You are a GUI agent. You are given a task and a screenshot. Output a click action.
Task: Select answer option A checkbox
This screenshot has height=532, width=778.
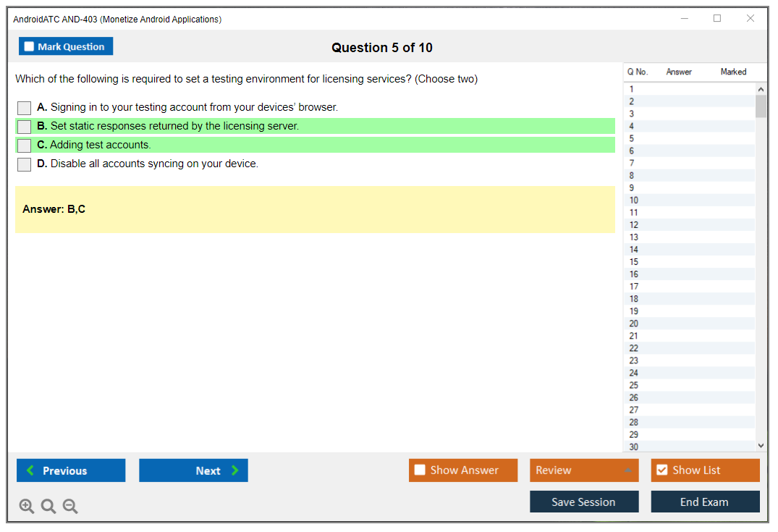[25, 108]
